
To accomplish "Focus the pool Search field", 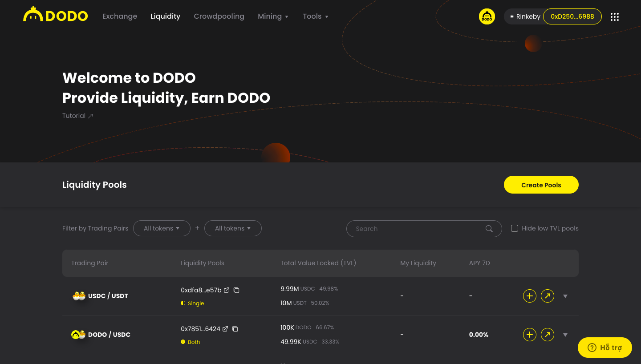I will [x=424, y=229].
